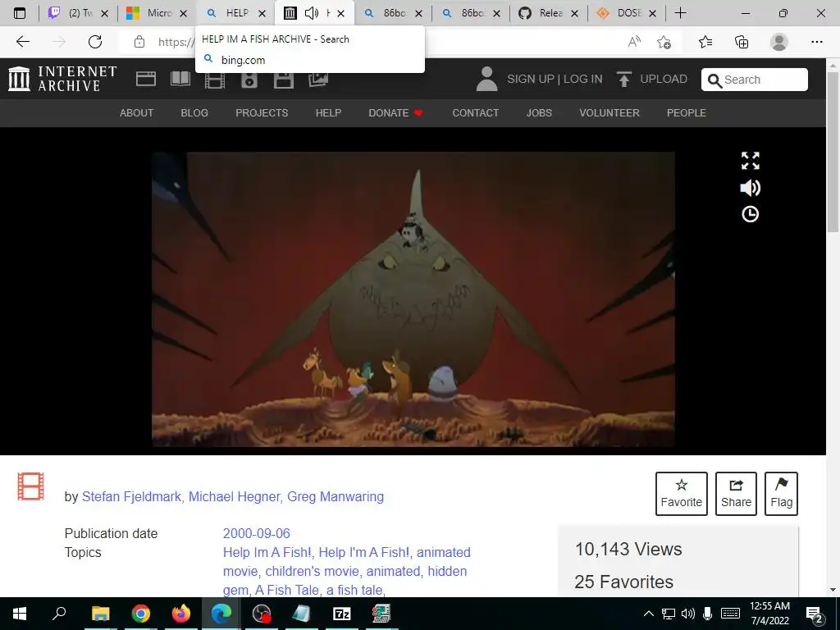Open creator link Michael Hegner
Viewport: 840px width, 630px height.
(234, 496)
